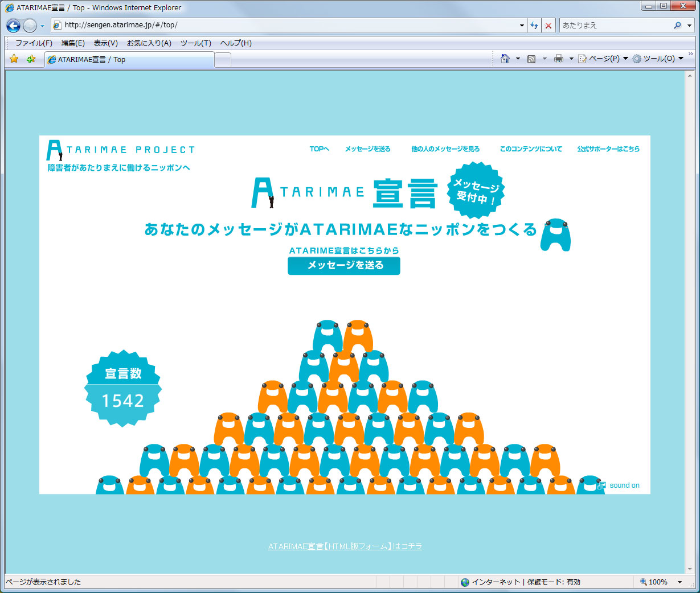Expand the feeds dropdown arrow
The image size is (700, 593).
(x=545, y=59)
